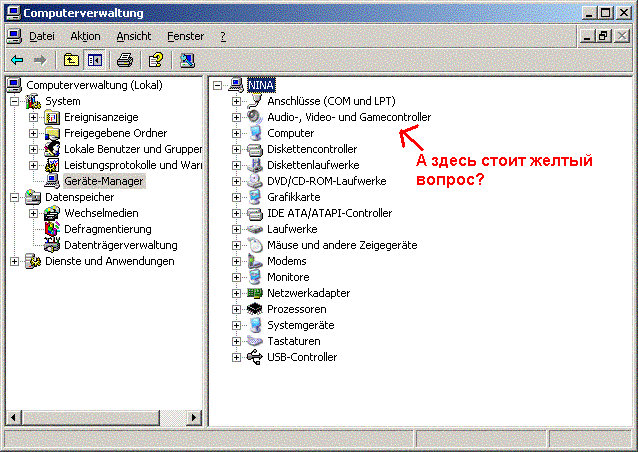Select the Grafikkarte device icon

click(255, 197)
